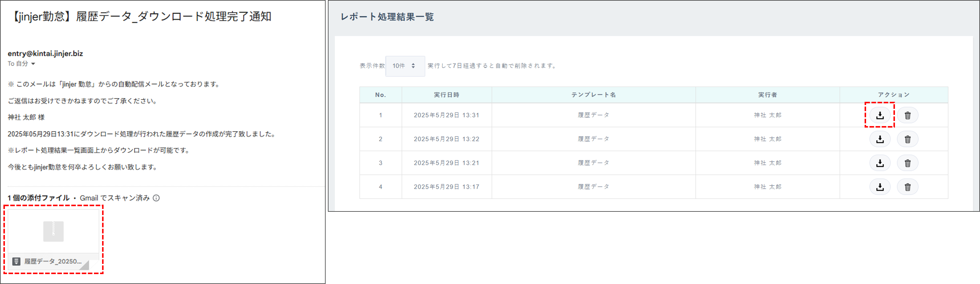Click the '神社 太郎 様' greeting line
The width and height of the screenshot is (980, 284).
pyautogui.click(x=26, y=117)
